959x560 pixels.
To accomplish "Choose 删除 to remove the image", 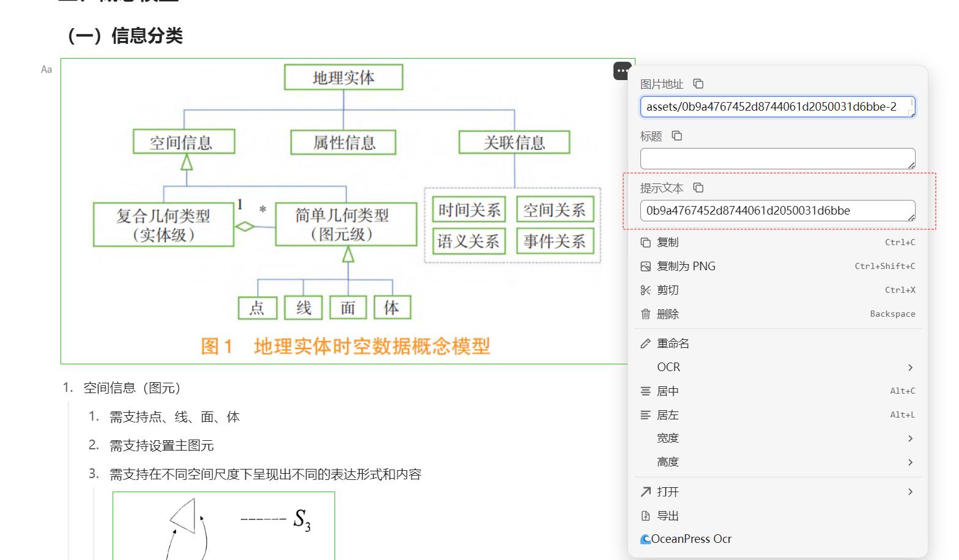I will [x=778, y=314].
